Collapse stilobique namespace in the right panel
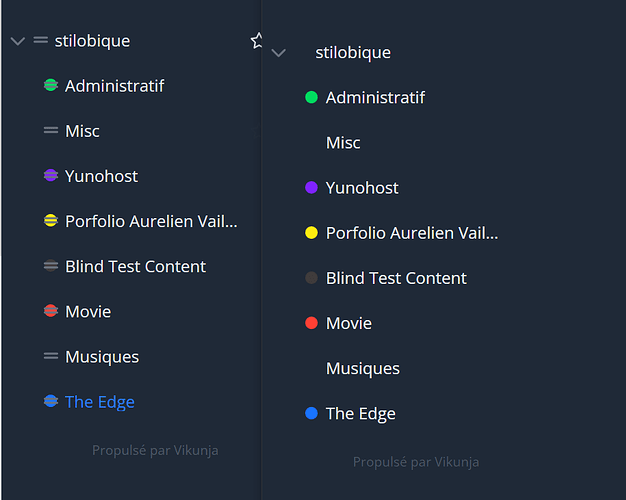This screenshot has width=626, height=500. tap(278, 53)
